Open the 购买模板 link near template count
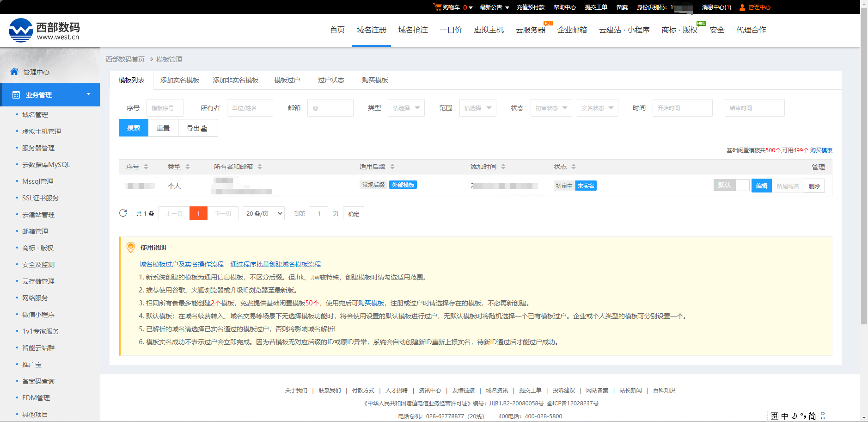This screenshot has height=422, width=868. coord(820,150)
